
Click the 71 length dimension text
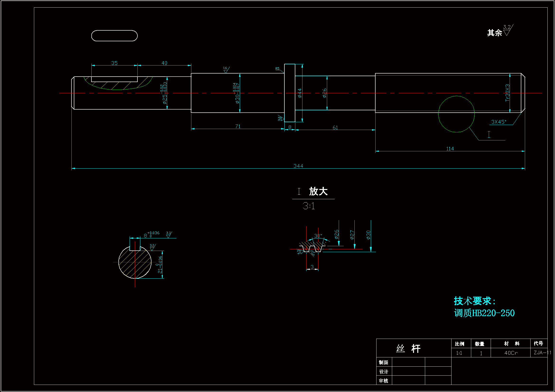[x=238, y=126]
